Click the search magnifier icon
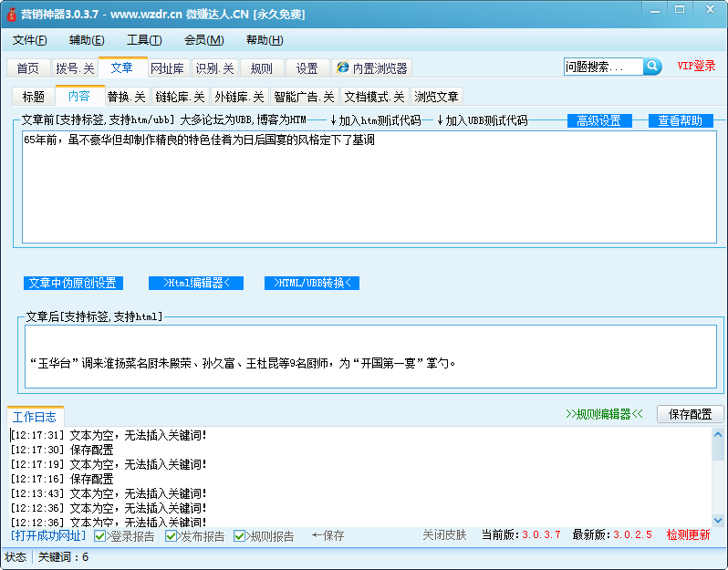 652,67
